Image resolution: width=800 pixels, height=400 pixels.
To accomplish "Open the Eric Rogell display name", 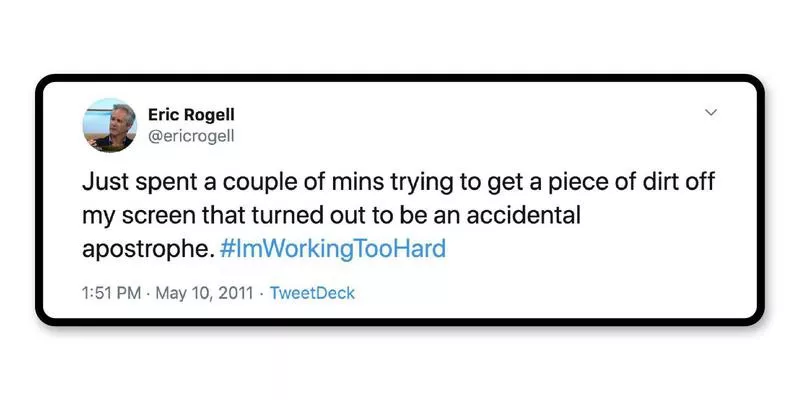I will [191, 114].
